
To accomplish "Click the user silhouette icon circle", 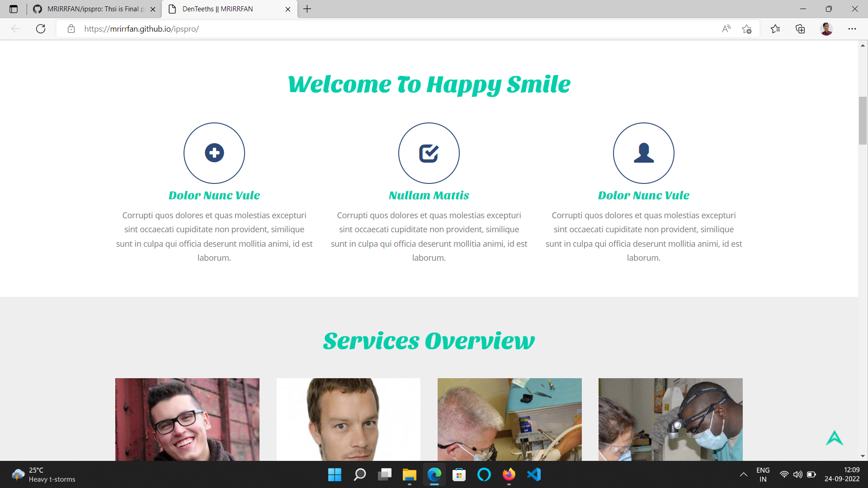I will [x=643, y=153].
